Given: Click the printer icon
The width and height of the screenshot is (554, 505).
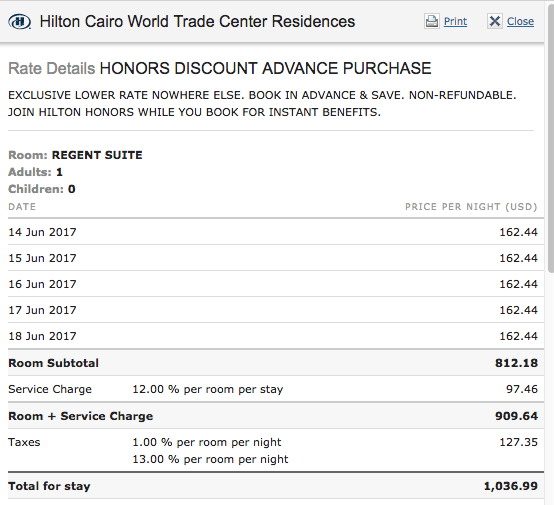Looking at the screenshot, I should (x=432, y=21).
